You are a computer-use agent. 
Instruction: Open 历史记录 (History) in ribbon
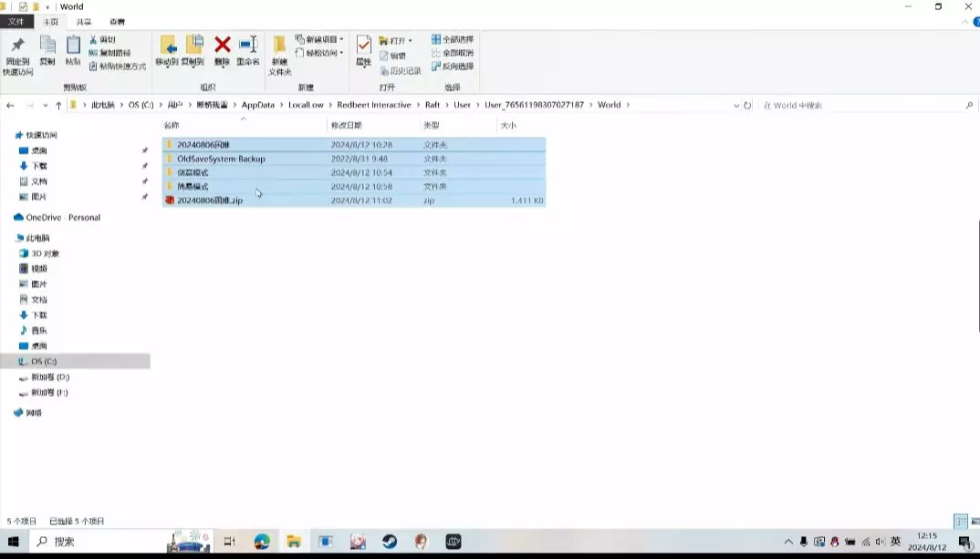click(x=401, y=70)
